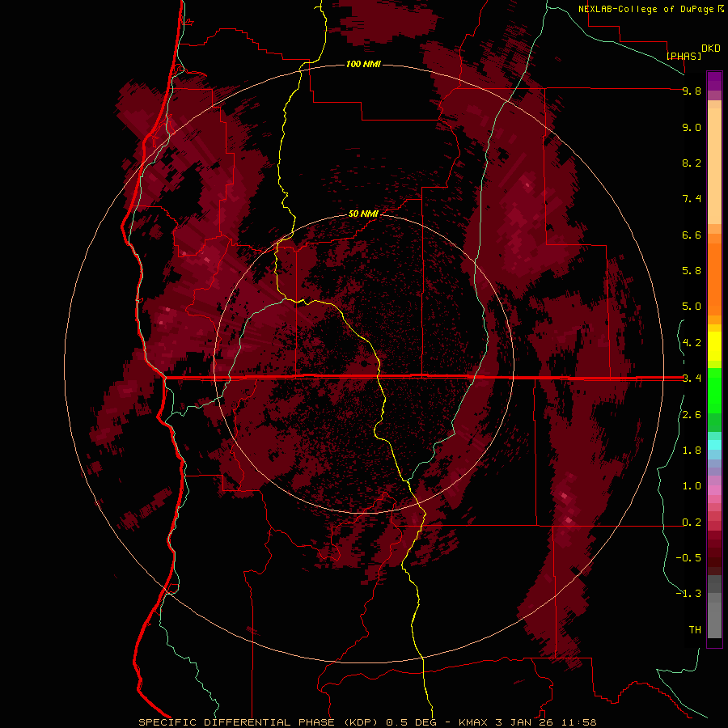Click the DKD label above color scale
The height and width of the screenshot is (728, 728).
(x=711, y=49)
